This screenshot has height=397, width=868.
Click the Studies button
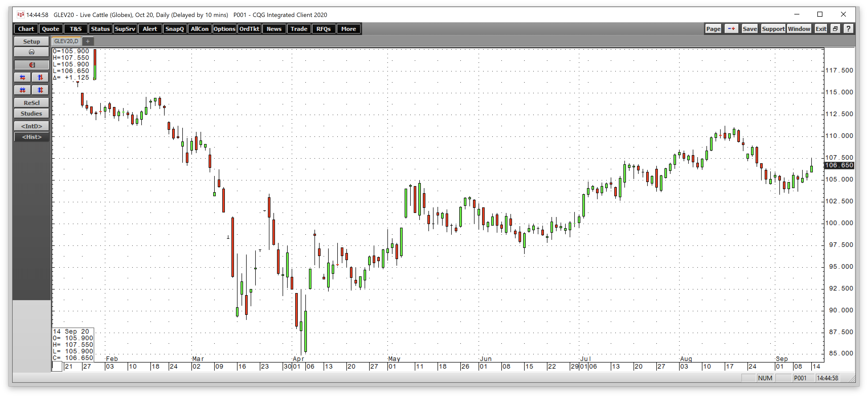tap(31, 114)
